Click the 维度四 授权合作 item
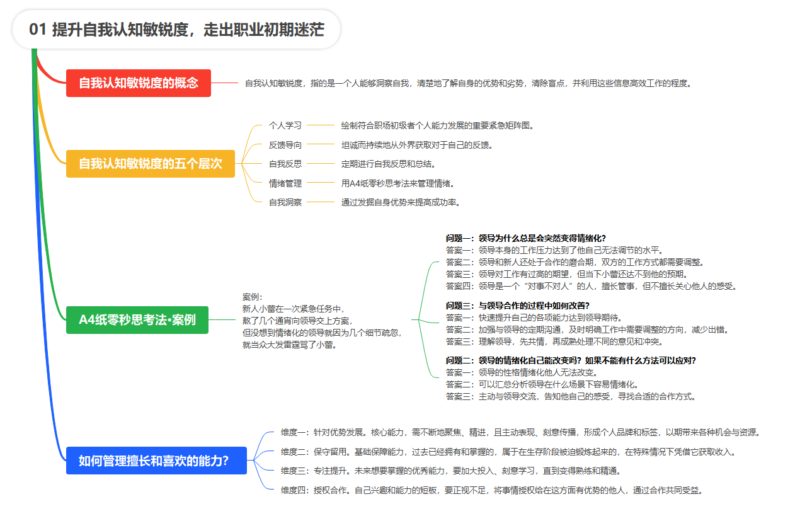Viewport: 812px width, 516px height. pos(491,490)
